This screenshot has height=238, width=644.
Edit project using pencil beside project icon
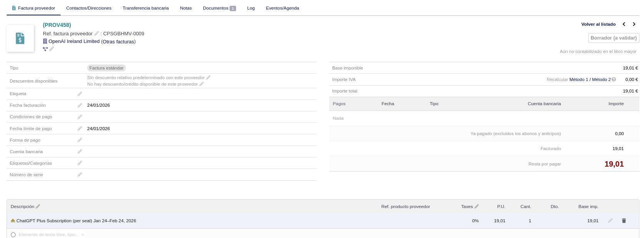[52, 49]
